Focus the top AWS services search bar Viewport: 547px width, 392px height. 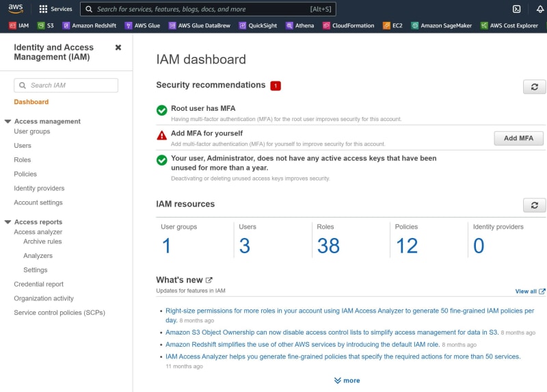(208, 9)
